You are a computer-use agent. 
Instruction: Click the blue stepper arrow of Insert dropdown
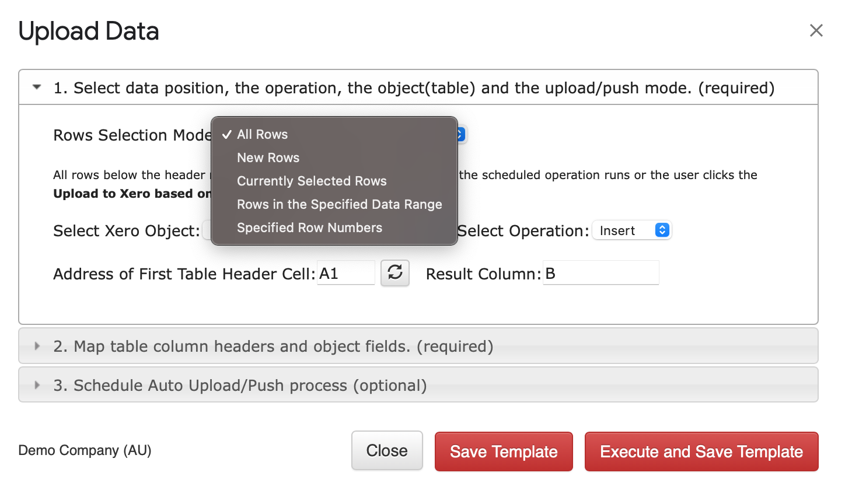tap(662, 230)
